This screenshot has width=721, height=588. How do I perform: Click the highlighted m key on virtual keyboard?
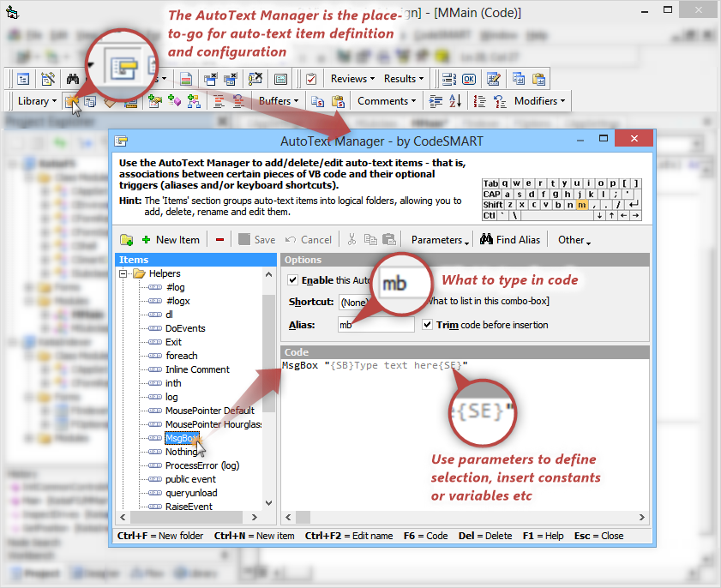[x=581, y=205]
